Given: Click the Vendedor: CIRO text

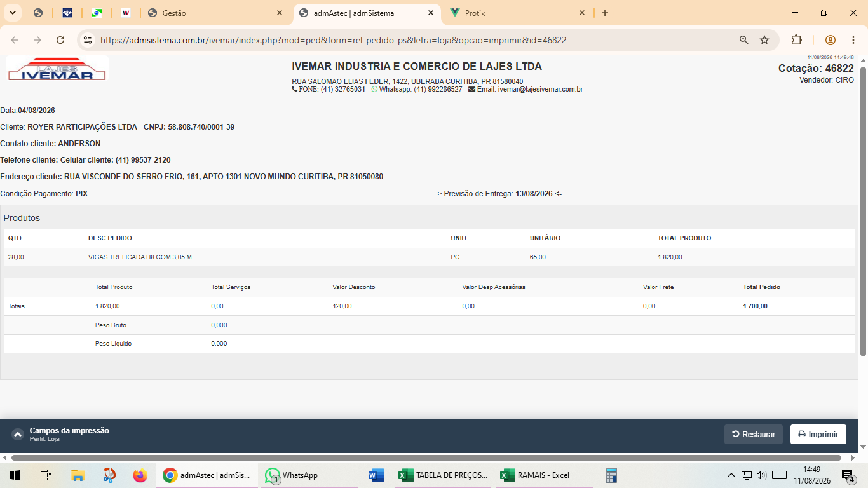Looking at the screenshot, I should 827,80.
